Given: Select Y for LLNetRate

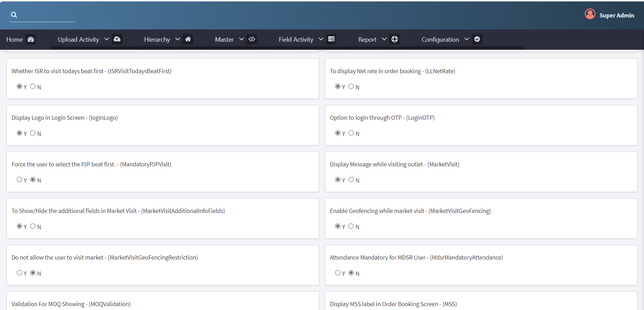Looking at the screenshot, I should click(338, 87).
